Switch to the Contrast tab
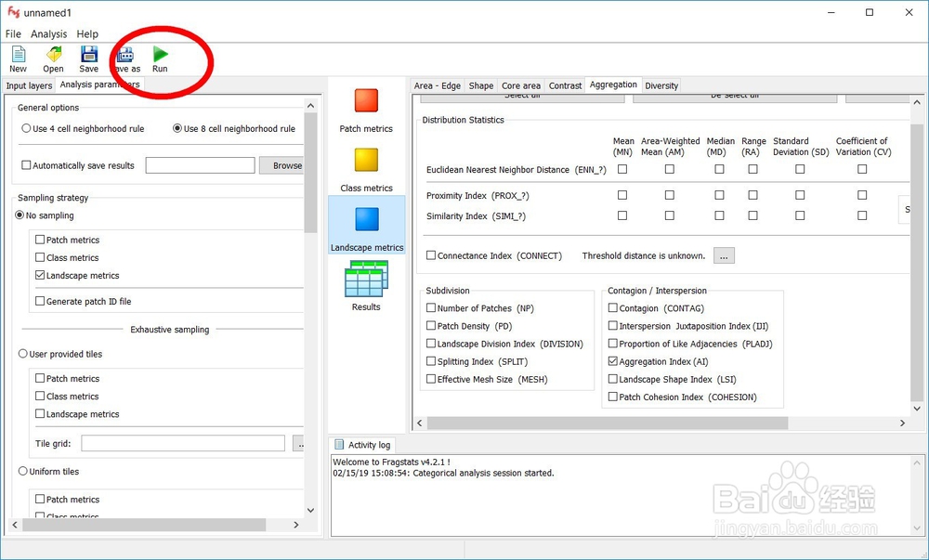The width and height of the screenshot is (929, 560). point(565,85)
